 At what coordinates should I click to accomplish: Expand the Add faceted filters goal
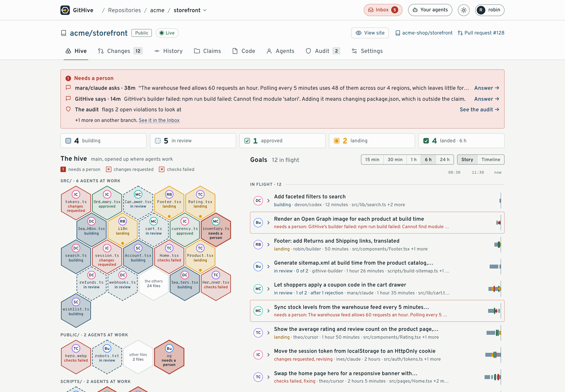(x=269, y=201)
